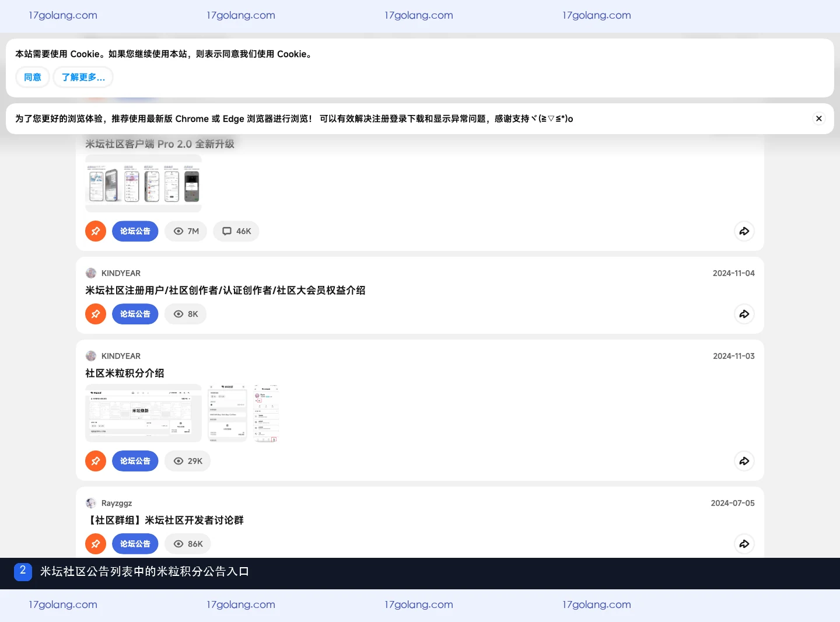Viewport: 840px width, 622px height.
Task: Select the 论坛公告 tag on the 开发者讨论群 post
Action: coord(135,544)
